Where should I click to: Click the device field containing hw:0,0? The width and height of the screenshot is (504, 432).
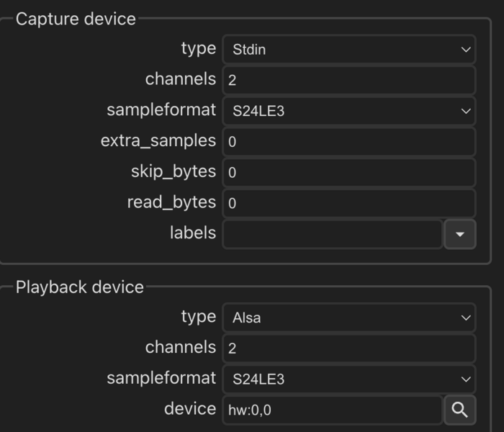(332, 410)
